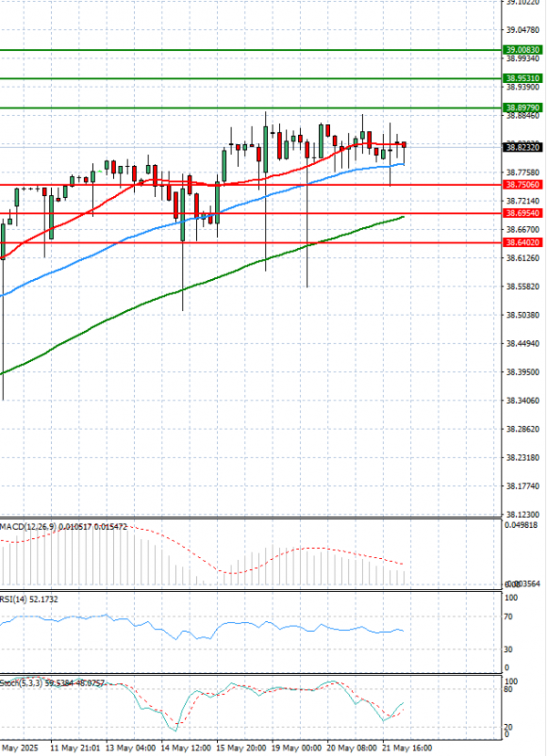The height and width of the screenshot is (756, 547).
Task: Click the 38.89790 resistance price label
Action: [523, 108]
